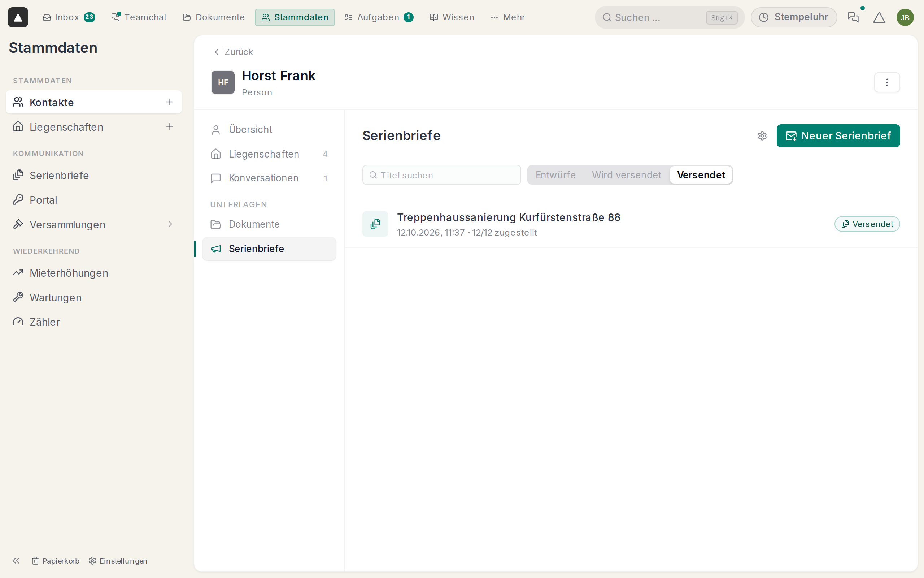
Task: Open Dokumente under Unterlagen
Action: pyautogui.click(x=269, y=224)
